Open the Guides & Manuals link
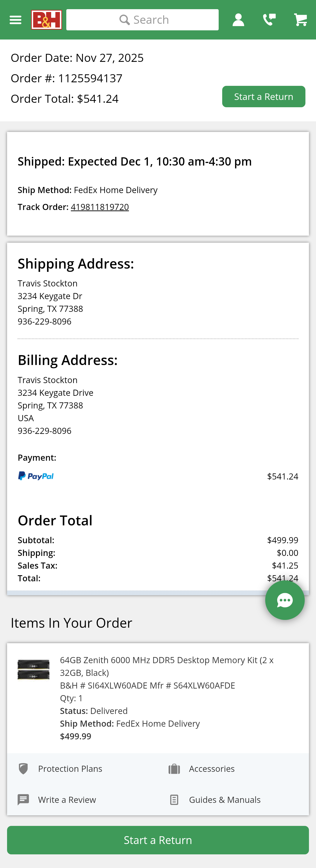Image resolution: width=316 pixels, height=868 pixels. pyautogui.click(x=225, y=800)
